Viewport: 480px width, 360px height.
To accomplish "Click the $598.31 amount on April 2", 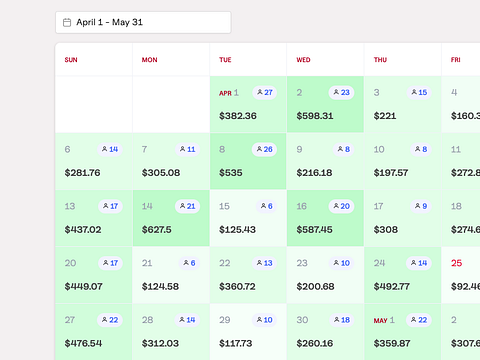I will point(315,116).
